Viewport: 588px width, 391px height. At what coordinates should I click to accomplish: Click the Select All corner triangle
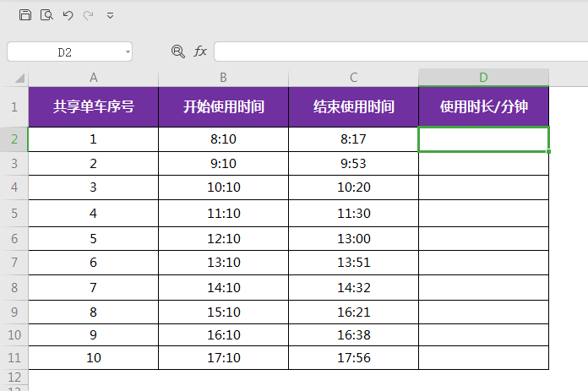19,78
